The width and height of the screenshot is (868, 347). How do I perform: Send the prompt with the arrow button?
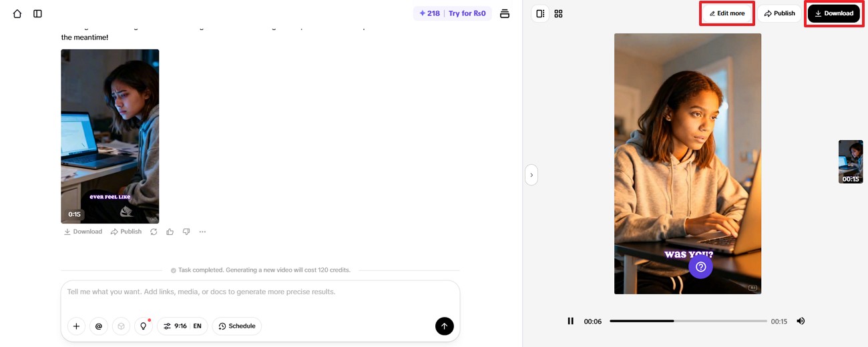click(445, 326)
